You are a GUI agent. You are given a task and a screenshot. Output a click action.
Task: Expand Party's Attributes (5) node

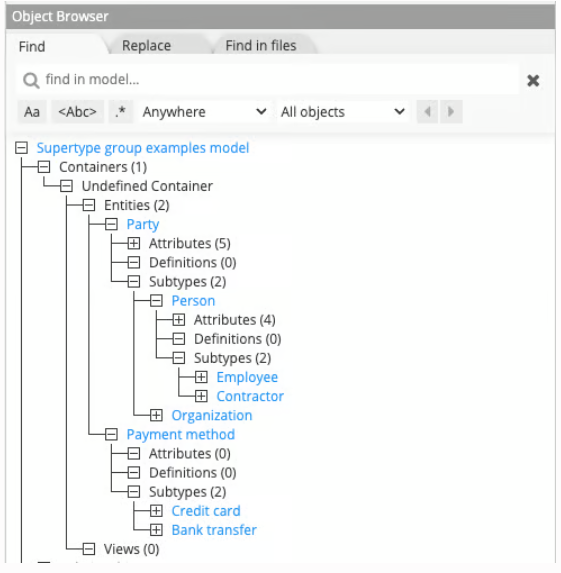pos(134,243)
